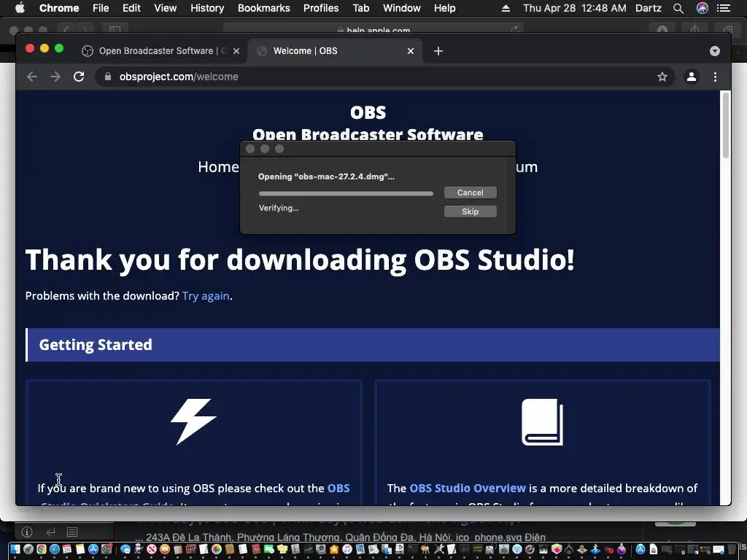Image resolution: width=747 pixels, height=560 pixels.
Task: Click help.apple.com address in Safari window
Action: point(373,30)
